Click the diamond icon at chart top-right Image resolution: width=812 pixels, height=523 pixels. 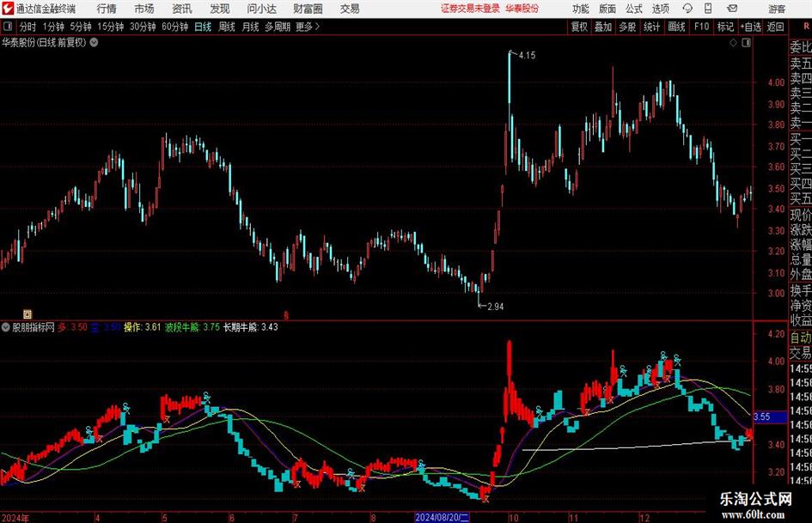click(x=733, y=43)
